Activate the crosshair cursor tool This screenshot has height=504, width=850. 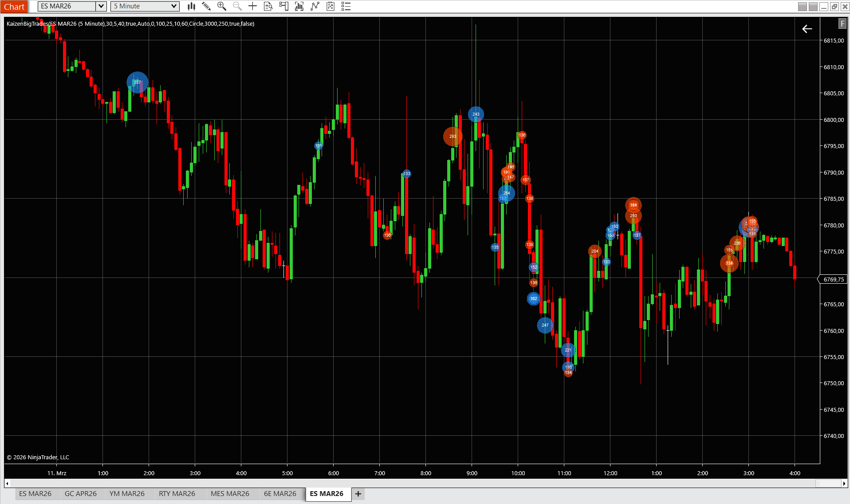252,6
